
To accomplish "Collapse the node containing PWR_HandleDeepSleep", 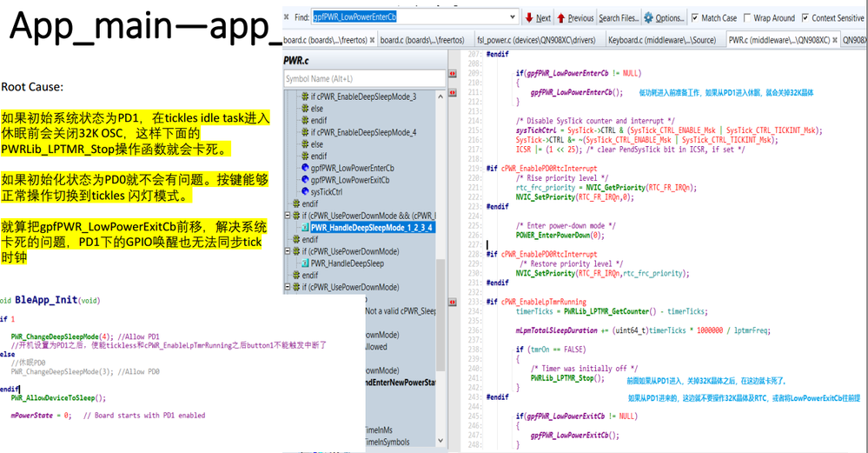I will click(288, 251).
